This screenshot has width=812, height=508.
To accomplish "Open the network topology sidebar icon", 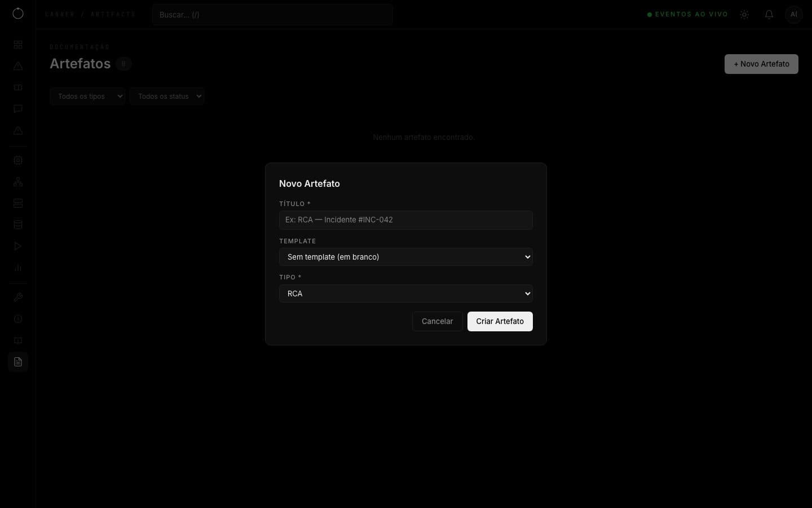I will tap(18, 182).
